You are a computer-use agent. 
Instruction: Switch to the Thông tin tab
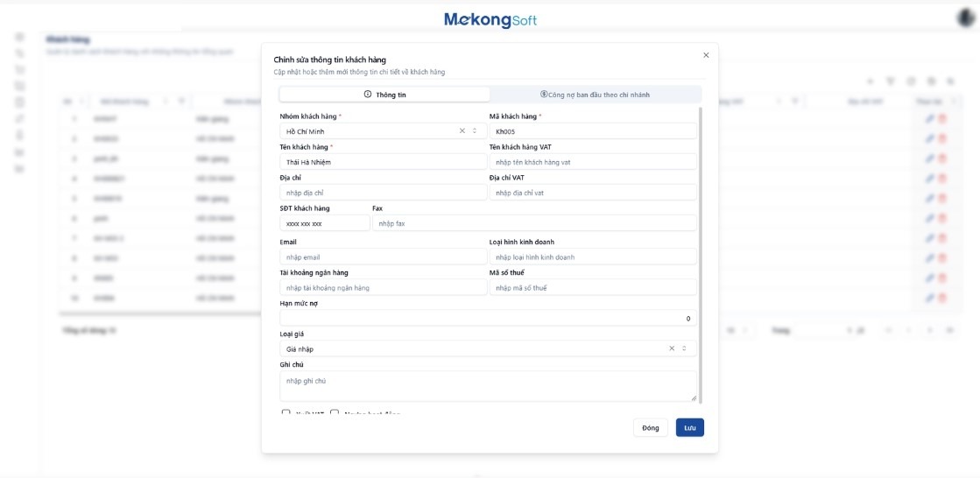[384, 95]
